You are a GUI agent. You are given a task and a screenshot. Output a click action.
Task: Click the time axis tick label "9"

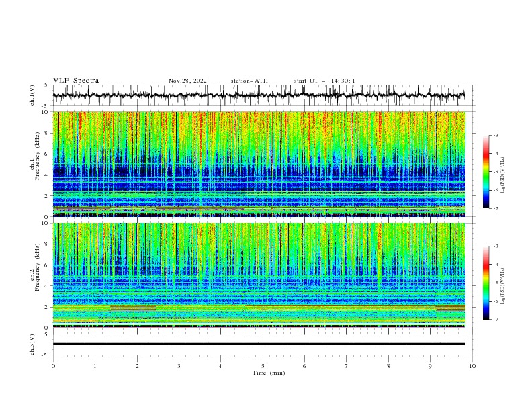point(430,366)
